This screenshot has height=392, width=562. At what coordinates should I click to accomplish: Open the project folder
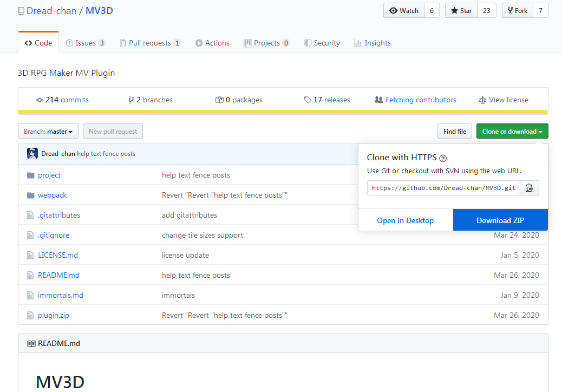[49, 175]
